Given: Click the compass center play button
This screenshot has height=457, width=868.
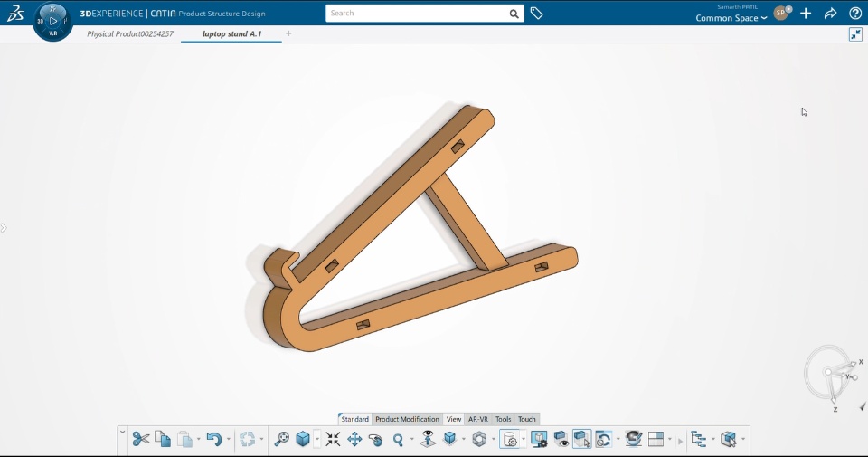Looking at the screenshot, I should click(x=53, y=21).
